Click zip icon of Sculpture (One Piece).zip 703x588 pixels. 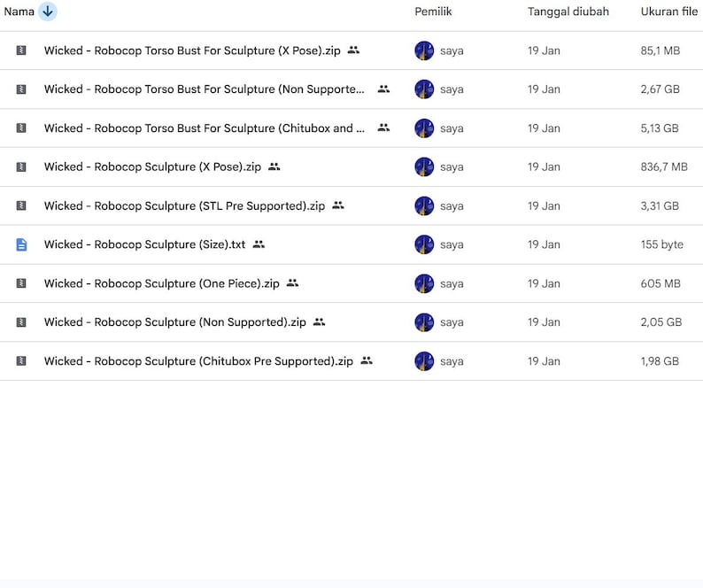tap(21, 283)
